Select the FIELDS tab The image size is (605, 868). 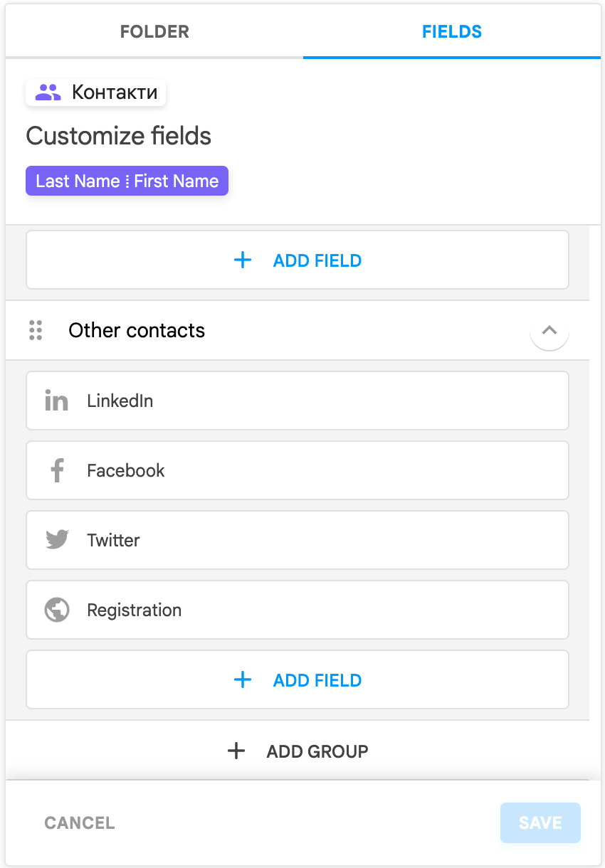[x=451, y=31]
